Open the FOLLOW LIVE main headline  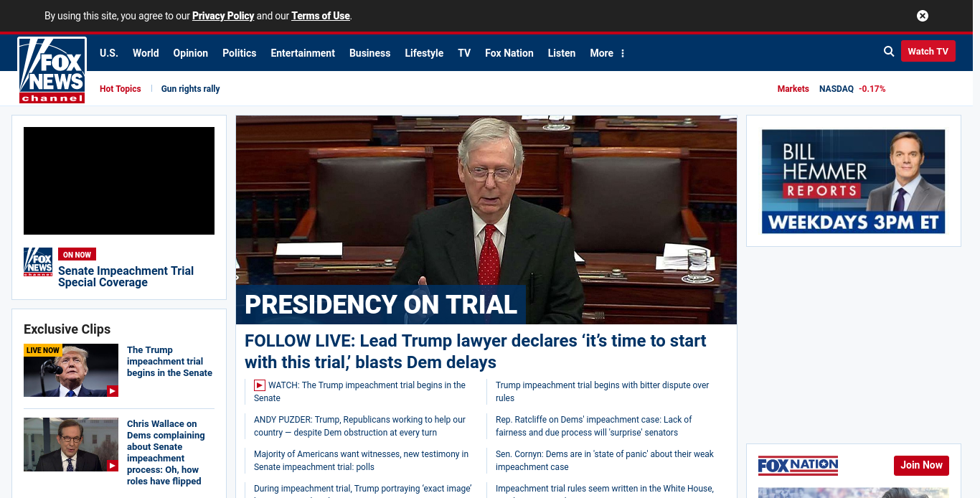coord(475,351)
